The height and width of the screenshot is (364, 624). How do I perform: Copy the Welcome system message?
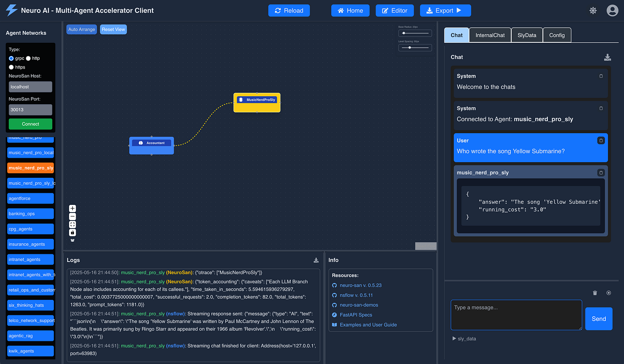point(601,76)
